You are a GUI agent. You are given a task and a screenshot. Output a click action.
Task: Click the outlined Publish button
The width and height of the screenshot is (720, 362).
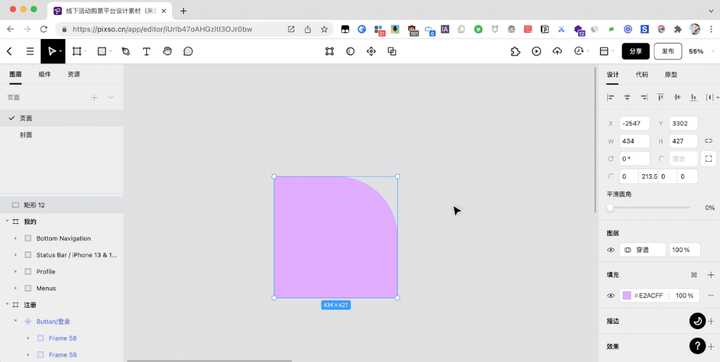[668, 51]
